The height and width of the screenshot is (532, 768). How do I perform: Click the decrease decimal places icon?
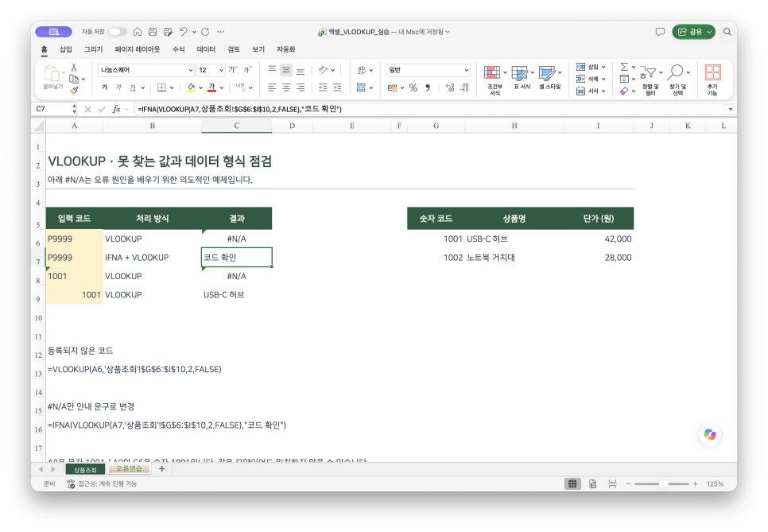464,87
